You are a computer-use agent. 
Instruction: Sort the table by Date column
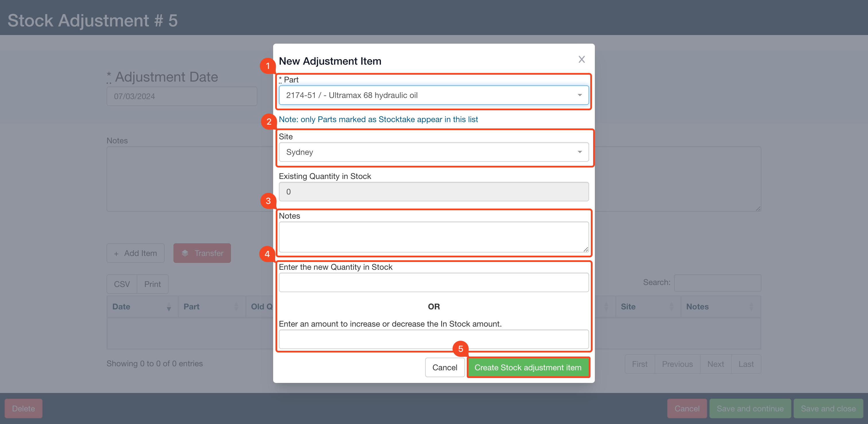pyautogui.click(x=142, y=307)
